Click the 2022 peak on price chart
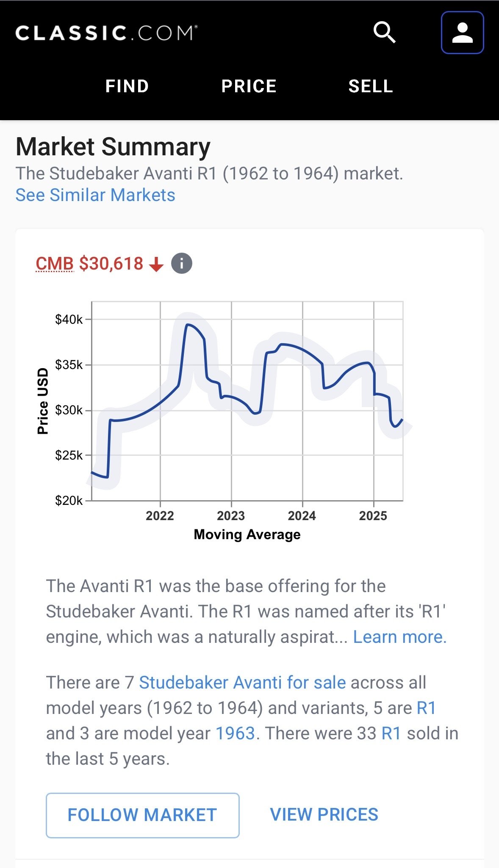Screen dimensions: 499x868 [x=188, y=325]
